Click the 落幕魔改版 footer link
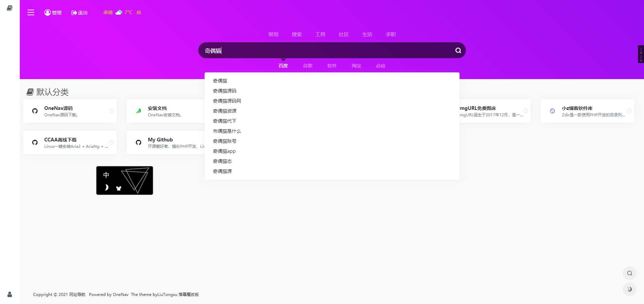The height and width of the screenshot is (304, 644). coord(189,294)
